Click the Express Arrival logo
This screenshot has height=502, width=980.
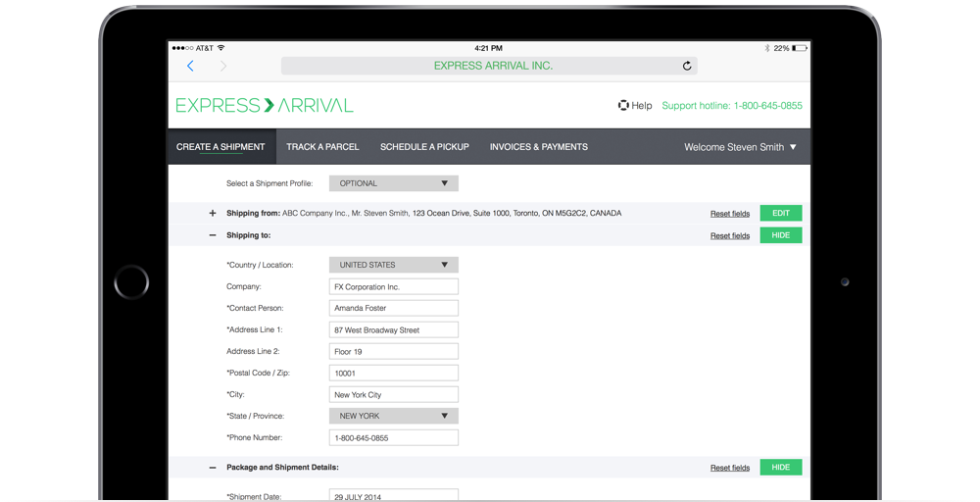point(265,105)
